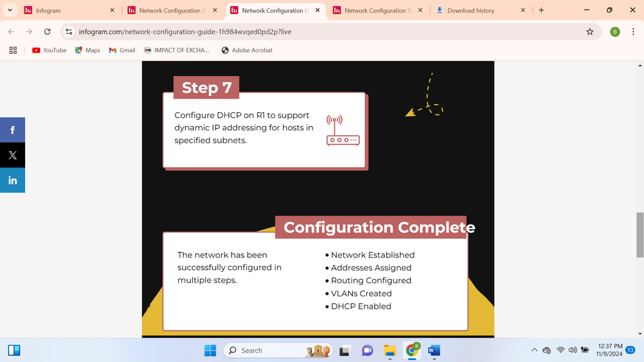Click the page vertical scrollbar thumb
644x362 pixels.
[x=640, y=235]
